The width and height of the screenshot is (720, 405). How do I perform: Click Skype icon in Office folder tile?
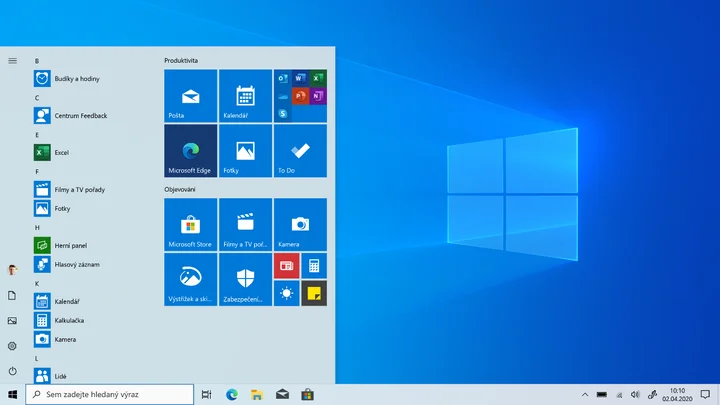pyautogui.click(x=283, y=113)
